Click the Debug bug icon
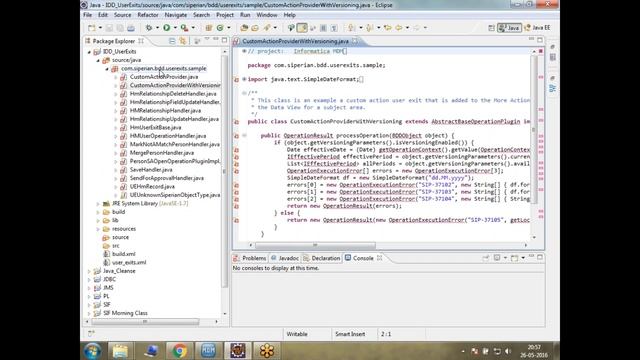 pyautogui.click(x=149, y=28)
